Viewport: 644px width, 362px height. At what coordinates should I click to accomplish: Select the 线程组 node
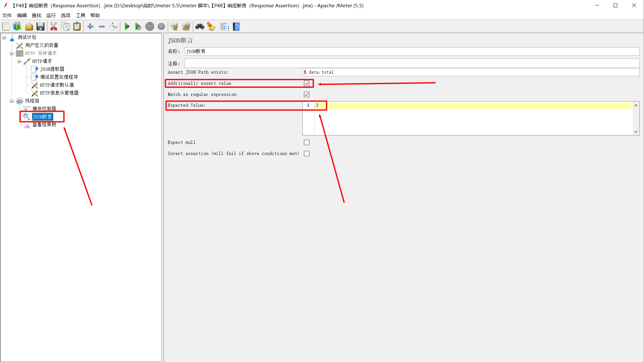tap(32, 101)
